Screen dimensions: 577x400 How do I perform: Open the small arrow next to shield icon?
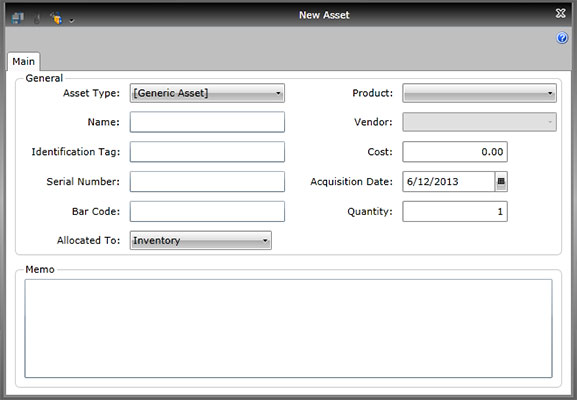click(x=72, y=21)
